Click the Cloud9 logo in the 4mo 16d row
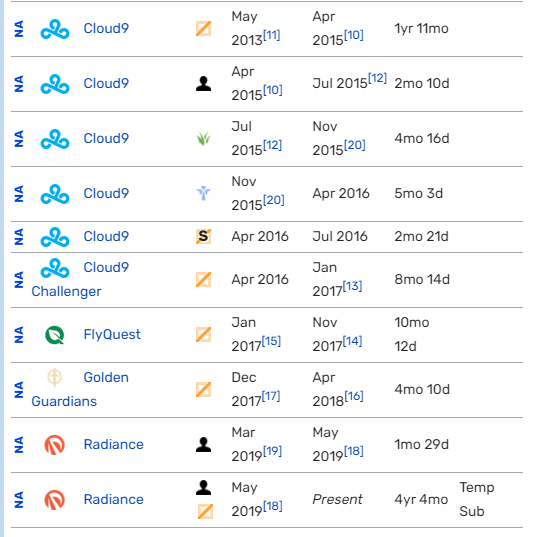 point(55,139)
